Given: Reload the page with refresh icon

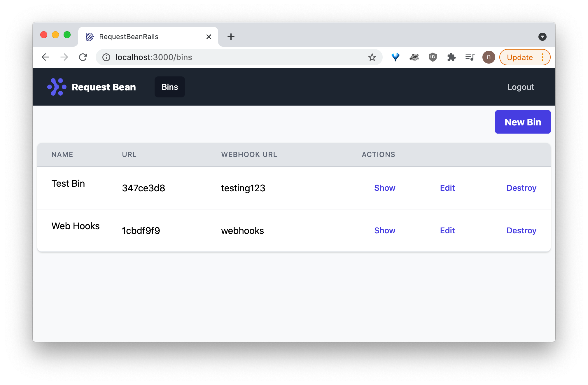Looking at the screenshot, I should [x=83, y=57].
